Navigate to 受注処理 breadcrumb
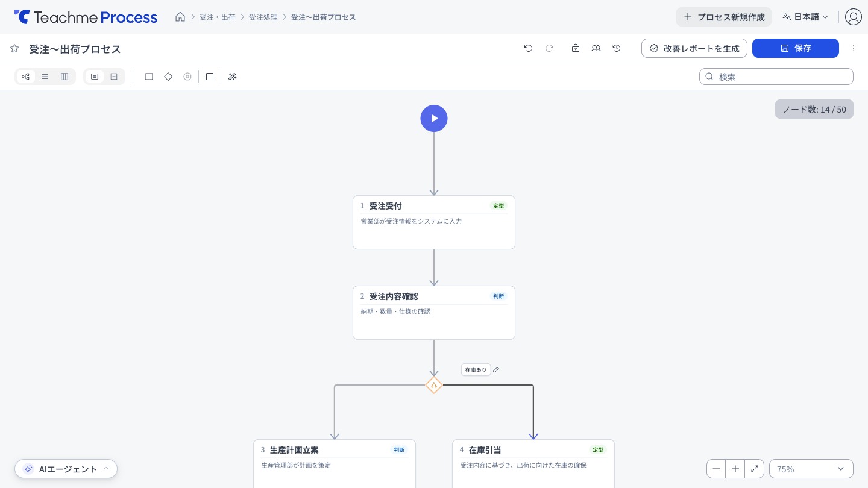The image size is (868, 488). coord(263,17)
